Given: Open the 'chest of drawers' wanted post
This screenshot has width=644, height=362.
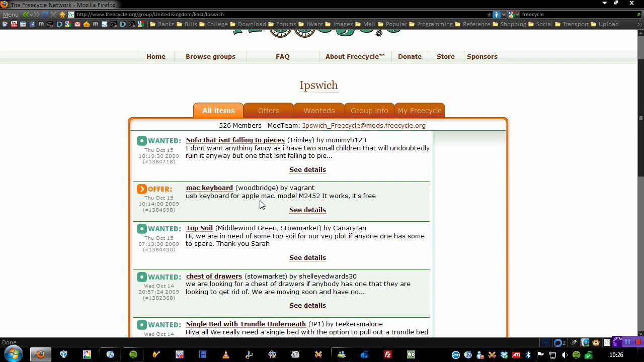Looking at the screenshot, I should (x=214, y=276).
